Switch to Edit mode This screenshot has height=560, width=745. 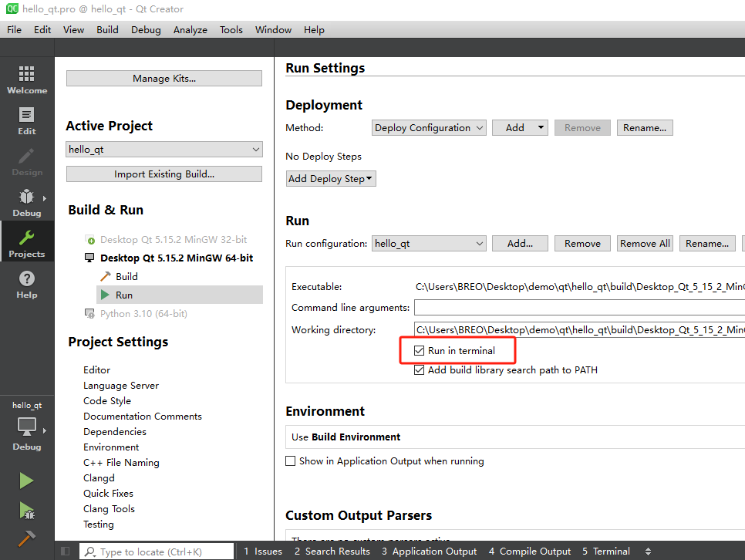(26, 121)
